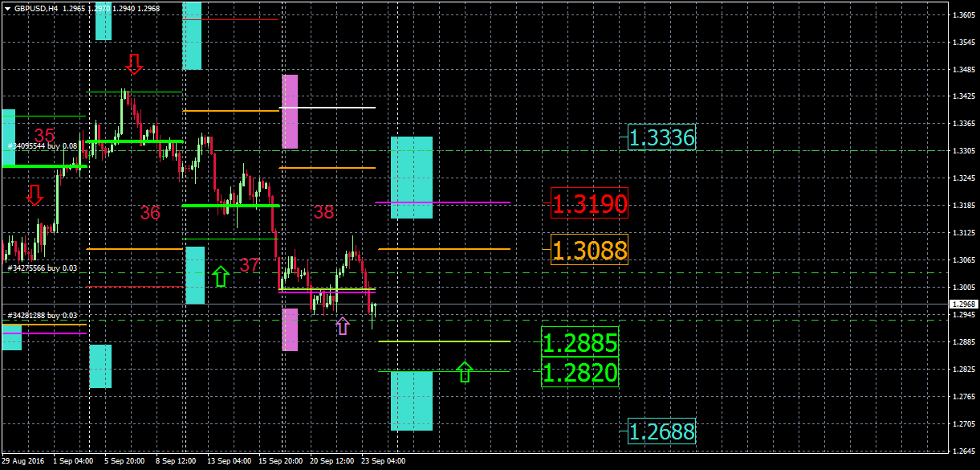
Task: Click order label #34275566 buy 0.03
Action: [42, 268]
